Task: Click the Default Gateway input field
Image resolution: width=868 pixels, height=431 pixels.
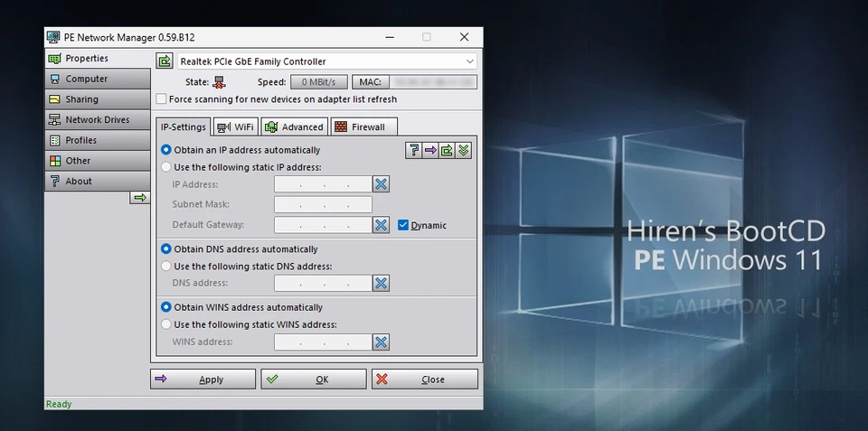Action: 324,225
